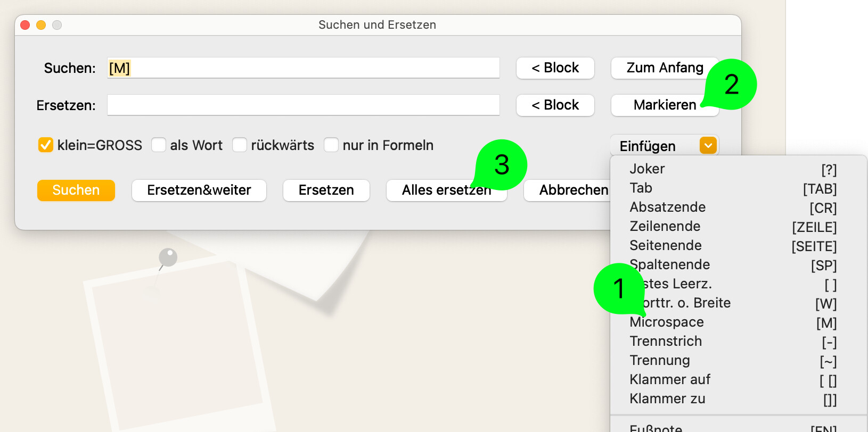Enable nur in Formeln checkbox

point(331,145)
